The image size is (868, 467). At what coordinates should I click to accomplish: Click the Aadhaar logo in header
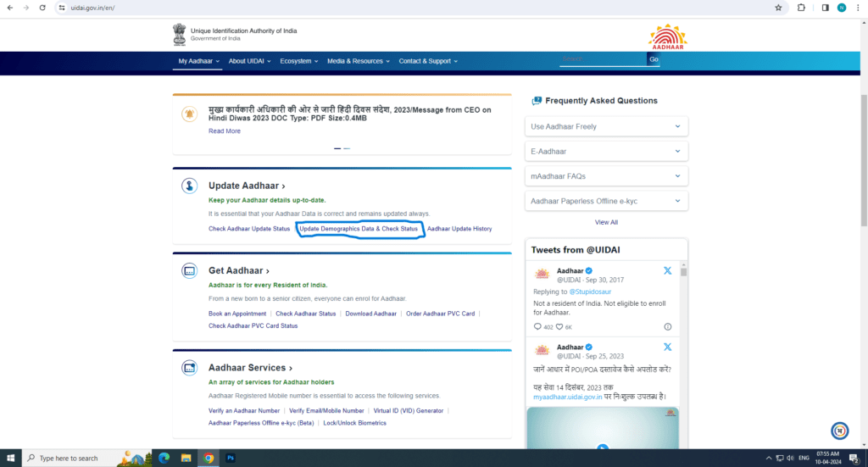point(668,36)
